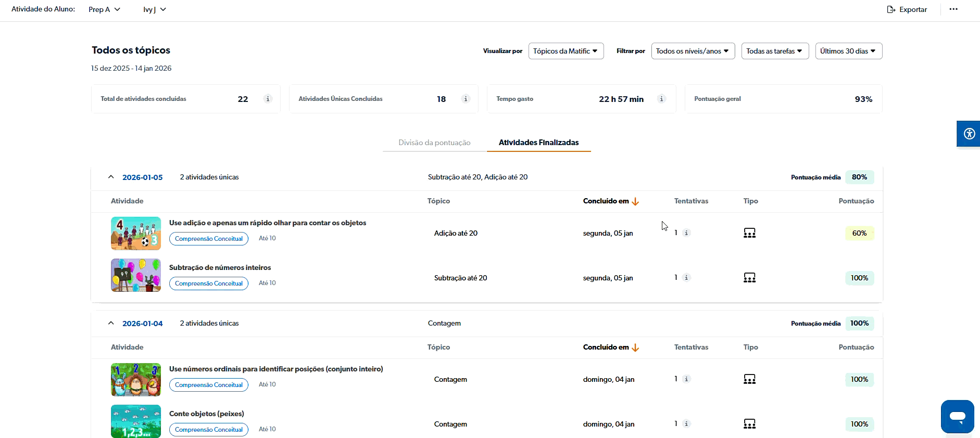Click info icon next to Tempo gasto

click(x=661, y=99)
